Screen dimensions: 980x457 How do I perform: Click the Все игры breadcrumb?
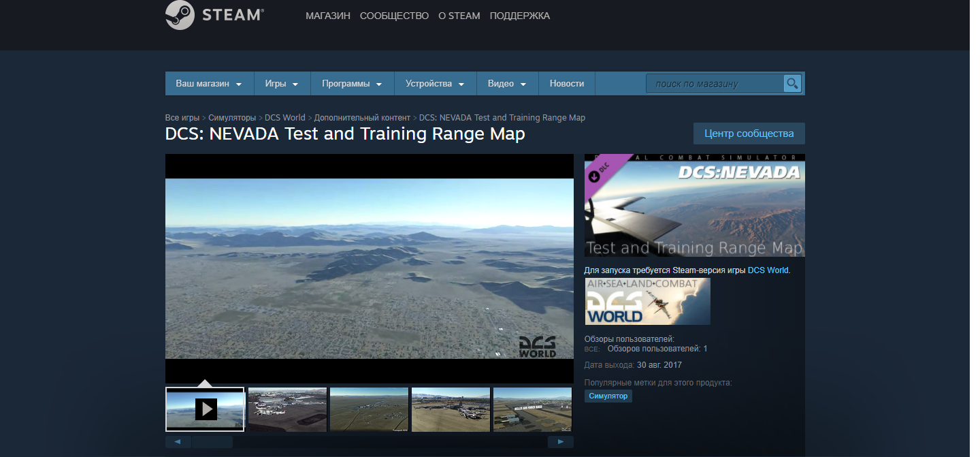182,118
